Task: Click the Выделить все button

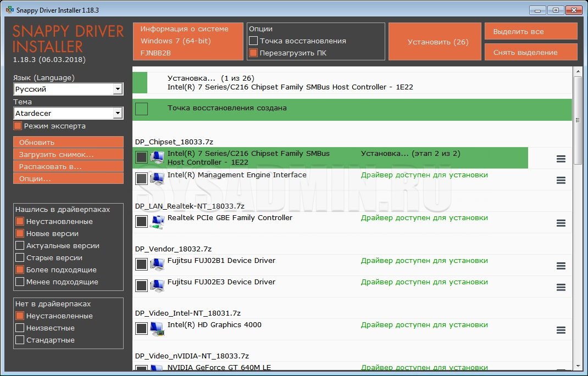Action: click(530, 31)
